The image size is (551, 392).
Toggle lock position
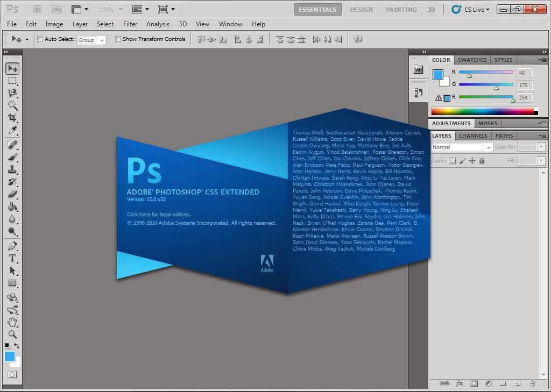472,161
